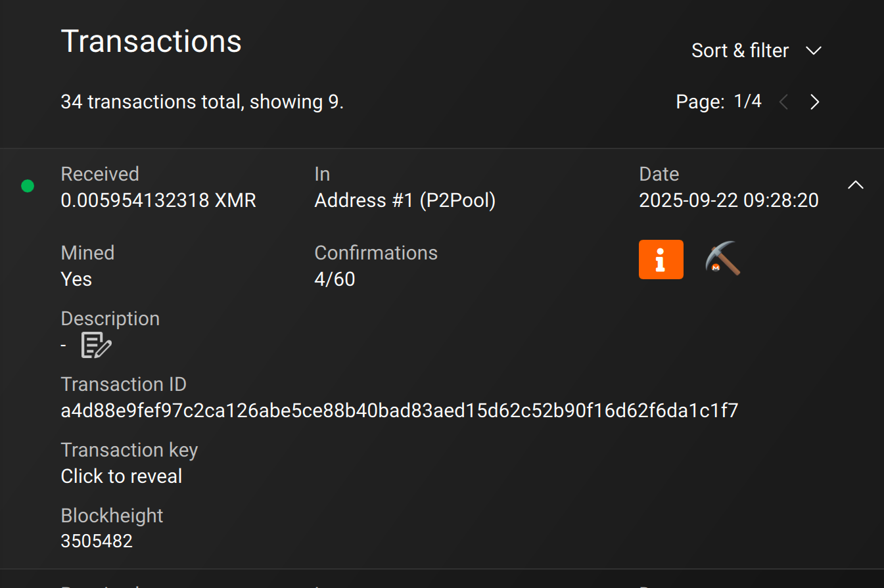The image size is (884, 588).
Task: Click the date 2025-09-22 09:28:20
Action: 728,200
